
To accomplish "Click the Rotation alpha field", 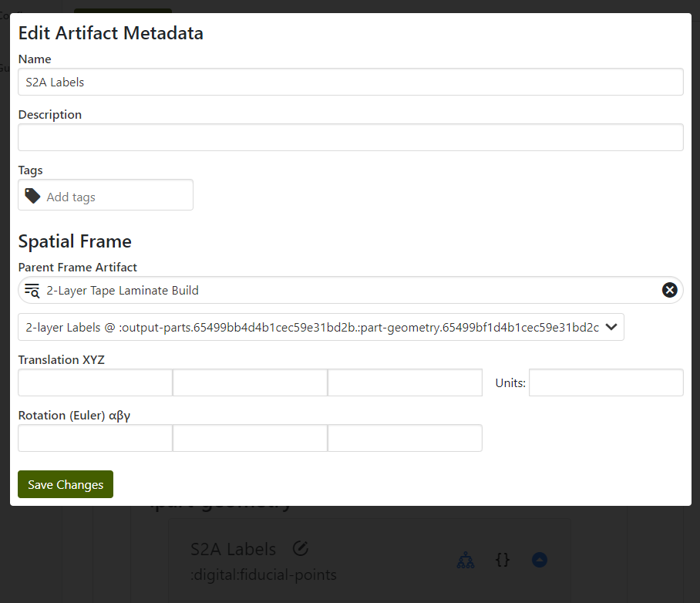I will (x=95, y=438).
